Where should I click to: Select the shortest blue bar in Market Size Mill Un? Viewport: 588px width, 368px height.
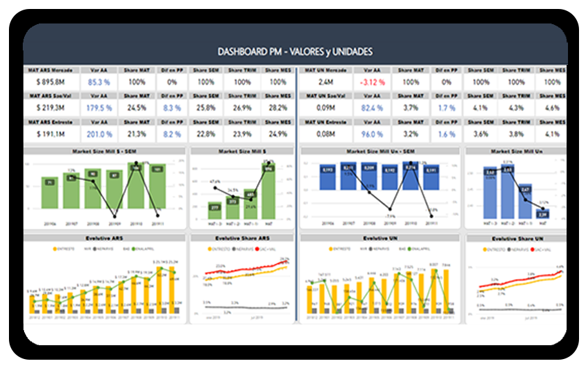[542, 215]
